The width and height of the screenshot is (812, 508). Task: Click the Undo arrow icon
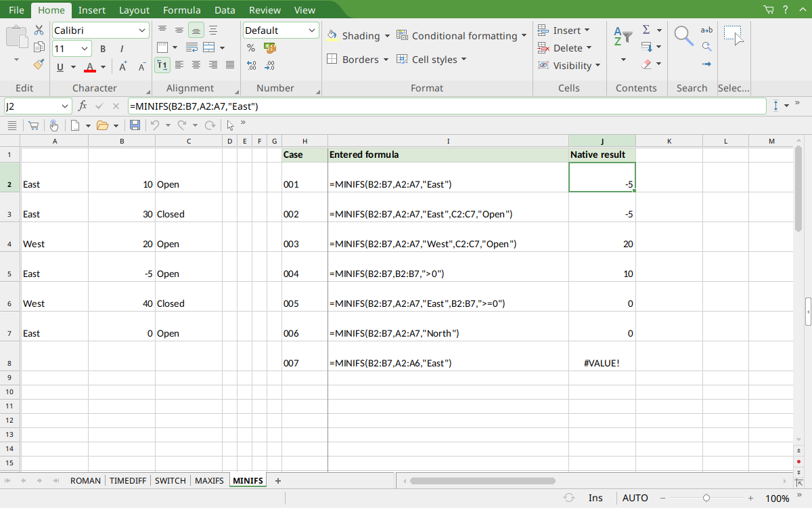click(x=155, y=125)
